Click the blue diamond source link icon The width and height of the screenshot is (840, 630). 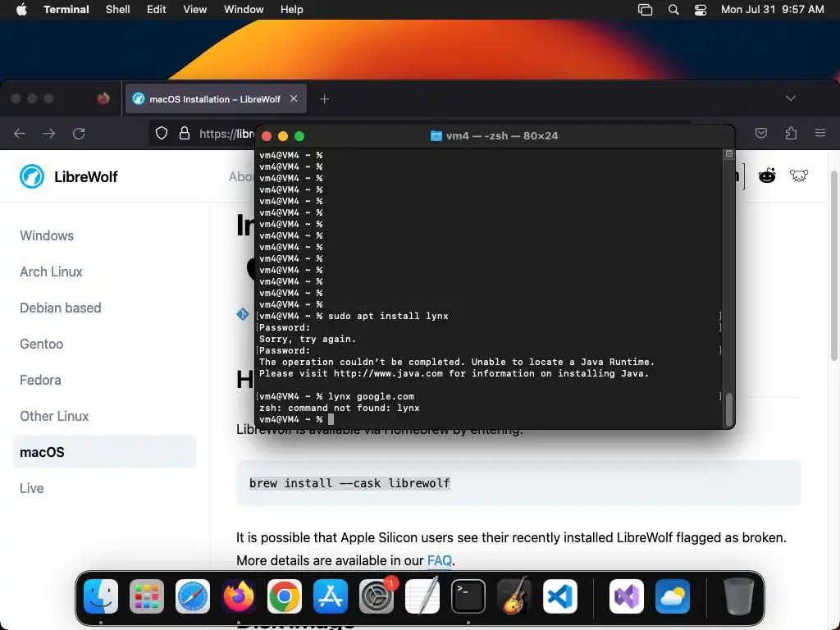(243, 314)
